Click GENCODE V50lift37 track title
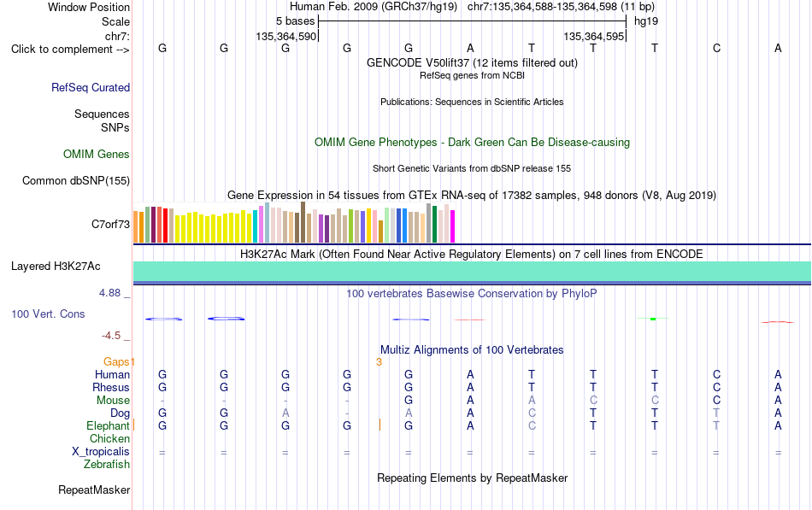Screen dimensions: 812x510 (472, 62)
